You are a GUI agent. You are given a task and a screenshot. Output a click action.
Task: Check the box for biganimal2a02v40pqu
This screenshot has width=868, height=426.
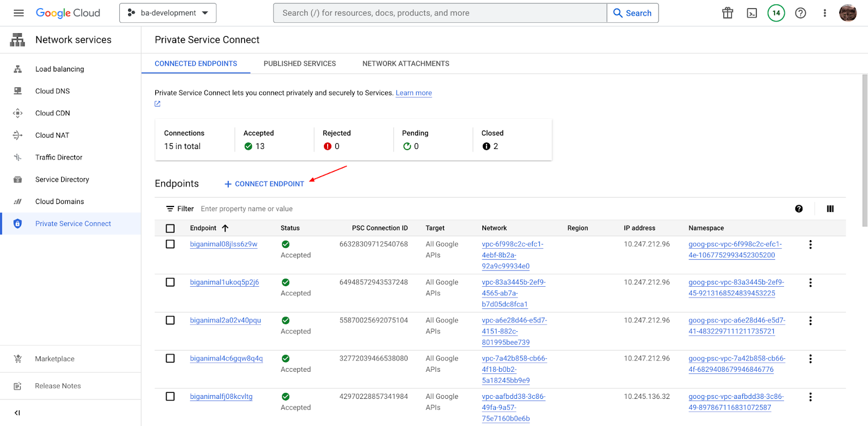point(170,320)
